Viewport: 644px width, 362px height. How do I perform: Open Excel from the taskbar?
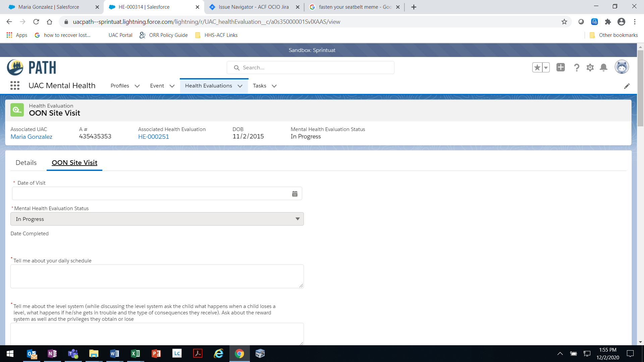tap(135, 354)
